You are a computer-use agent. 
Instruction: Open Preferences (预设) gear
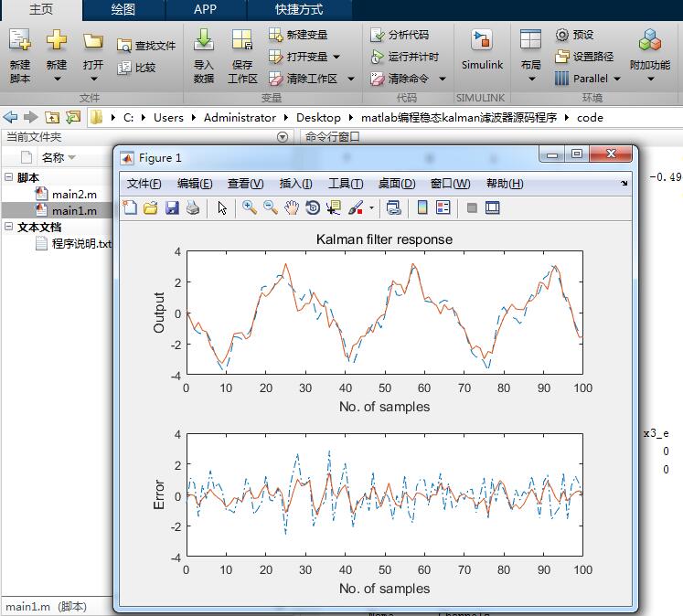point(574,35)
